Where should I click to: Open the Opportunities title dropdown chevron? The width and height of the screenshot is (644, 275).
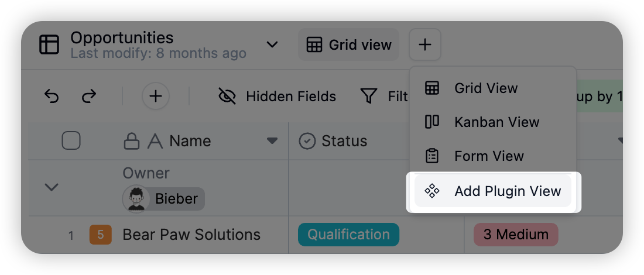(x=272, y=44)
